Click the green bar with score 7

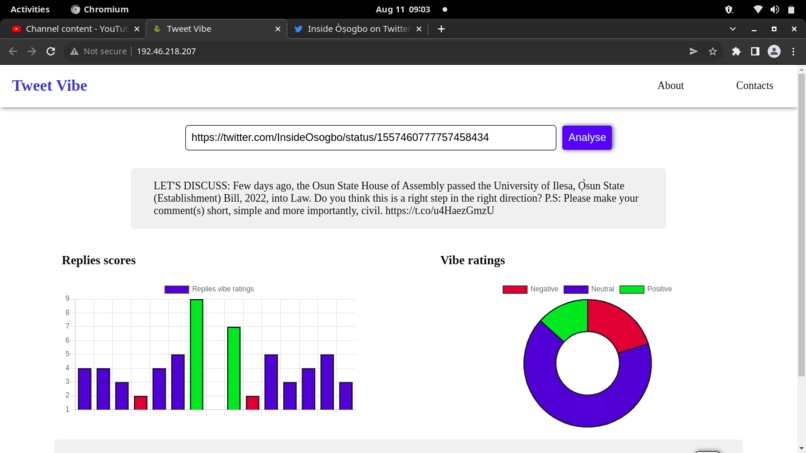(x=234, y=368)
